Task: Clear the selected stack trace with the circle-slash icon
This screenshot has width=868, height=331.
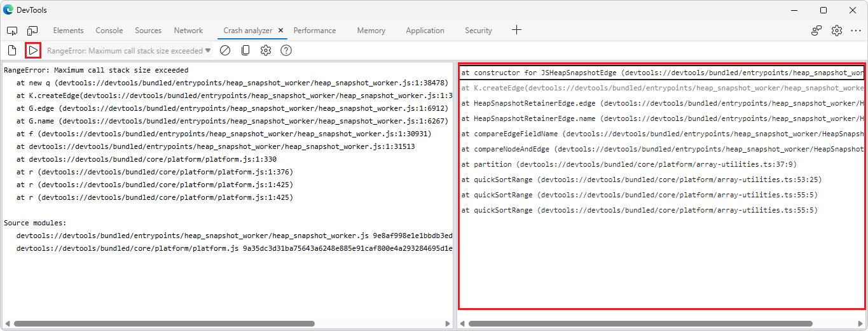Action: point(224,50)
